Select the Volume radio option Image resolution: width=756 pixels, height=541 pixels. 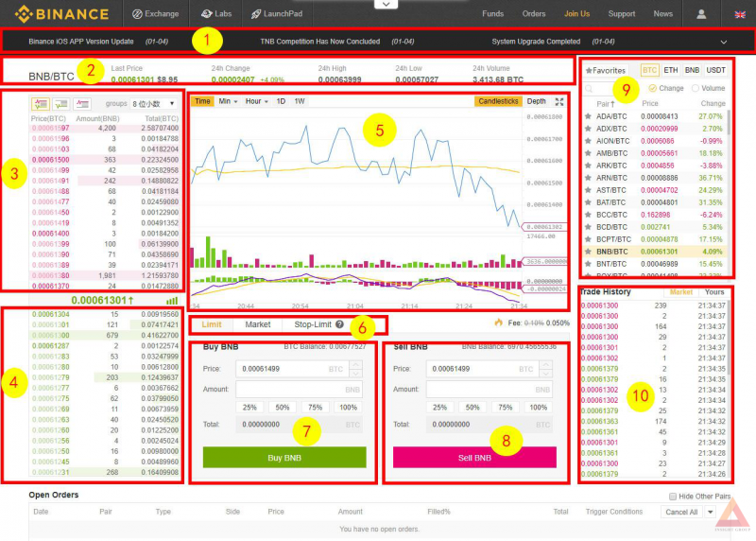[696, 88]
